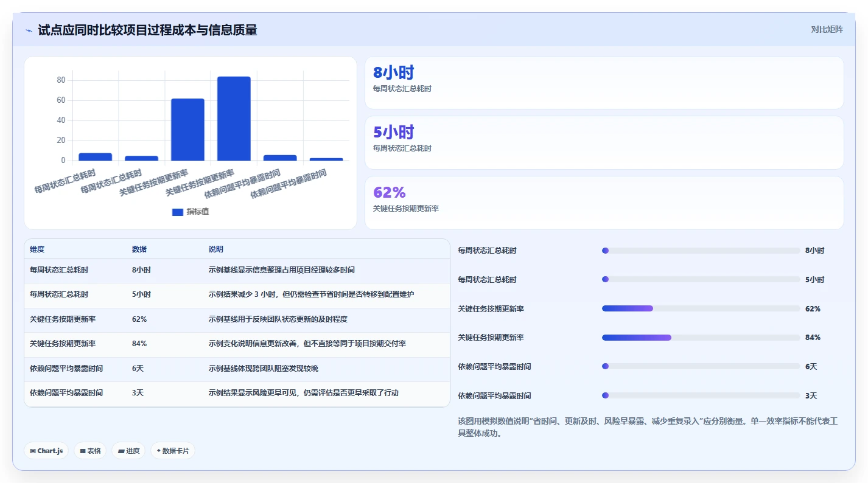Click the leftmost chart bar, value 8
868x483 pixels.
[95, 157]
